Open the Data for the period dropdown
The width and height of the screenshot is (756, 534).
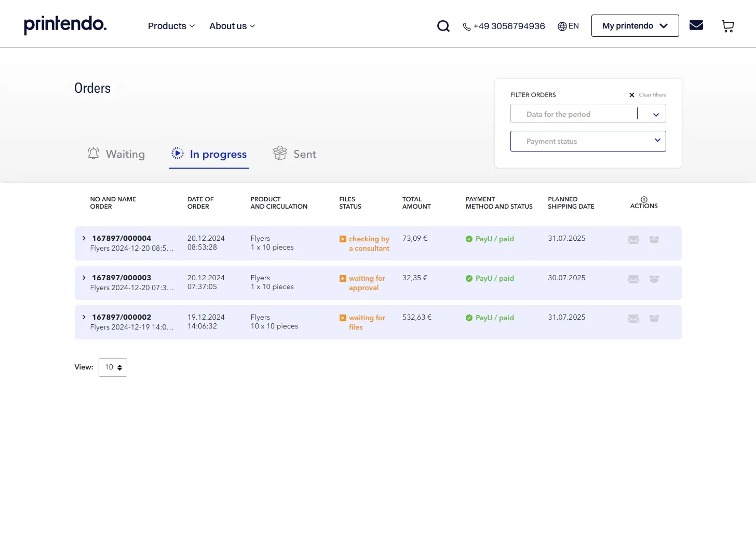click(x=588, y=114)
